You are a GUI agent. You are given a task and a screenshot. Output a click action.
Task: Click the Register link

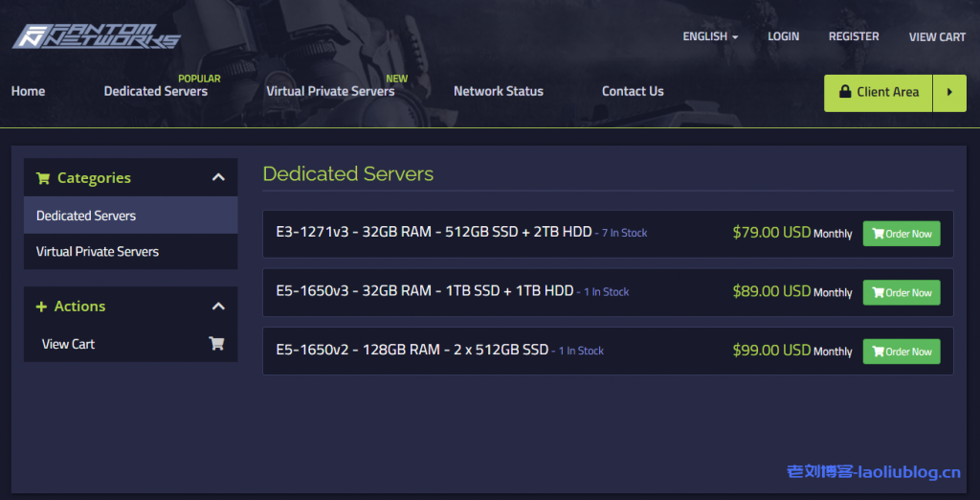coord(854,36)
